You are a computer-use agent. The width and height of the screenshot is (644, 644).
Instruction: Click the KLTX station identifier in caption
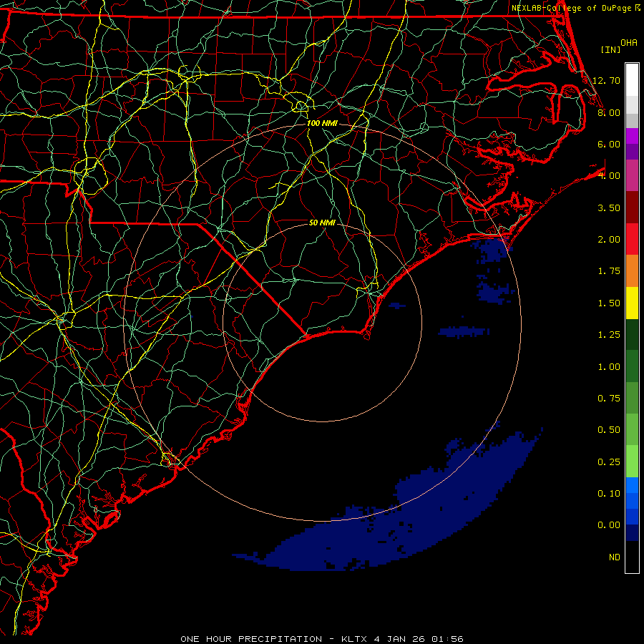(354, 639)
